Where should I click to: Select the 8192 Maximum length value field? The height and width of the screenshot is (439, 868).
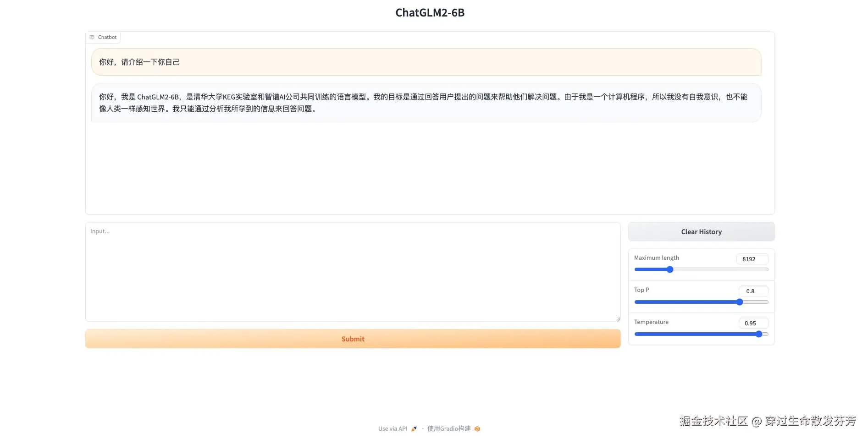pos(752,259)
